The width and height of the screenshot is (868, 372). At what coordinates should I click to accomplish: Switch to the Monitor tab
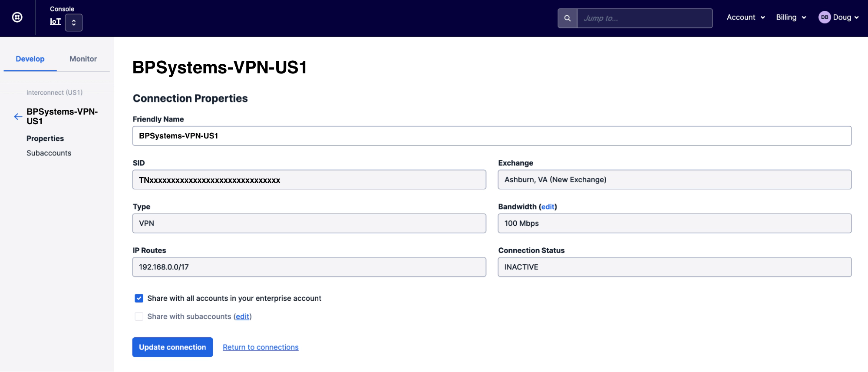(x=83, y=59)
